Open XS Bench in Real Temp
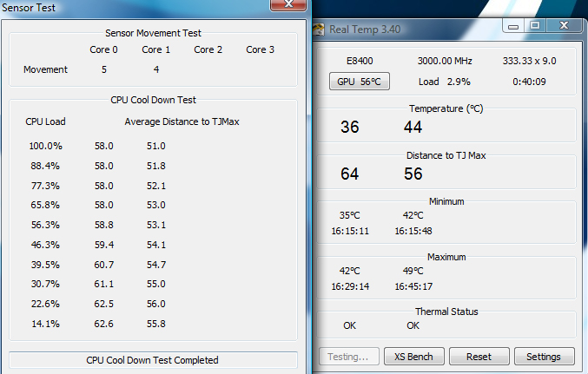Viewport: 588px width, 374px height. point(414,357)
